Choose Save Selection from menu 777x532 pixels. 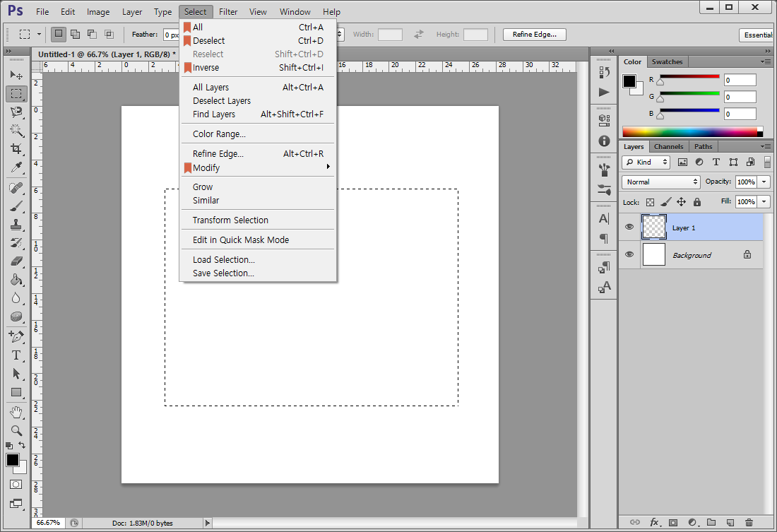pos(258,273)
